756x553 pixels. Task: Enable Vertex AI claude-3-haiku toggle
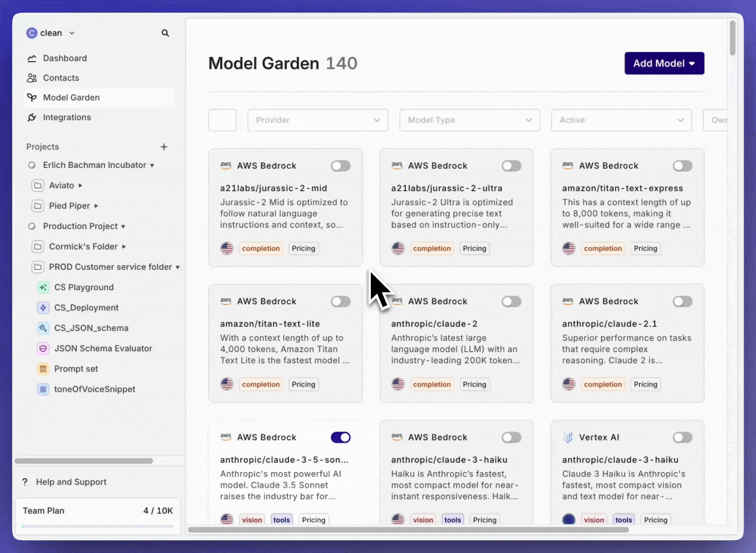683,437
